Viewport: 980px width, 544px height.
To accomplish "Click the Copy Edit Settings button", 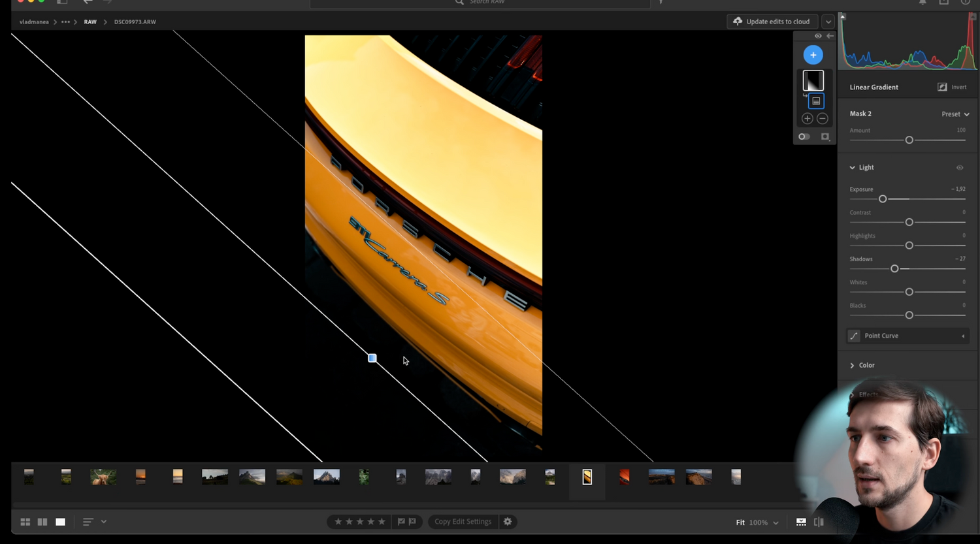I will tap(463, 522).
